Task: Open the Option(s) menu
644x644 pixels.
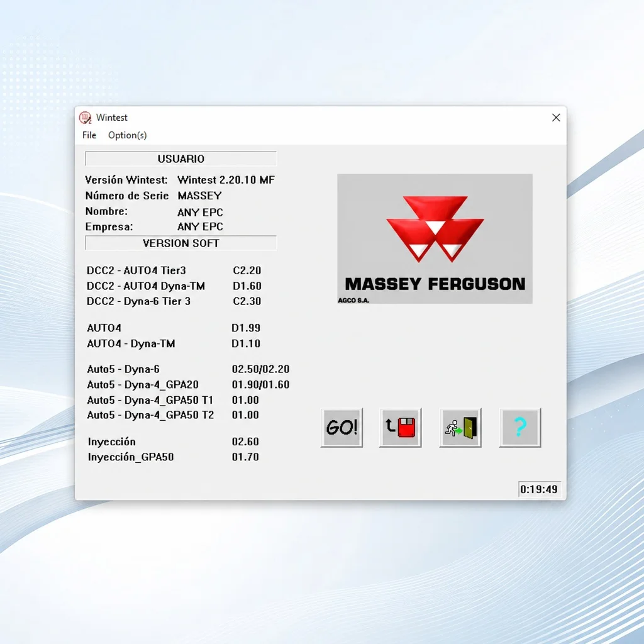Action: pyautogui.click(x=127, y=135)
